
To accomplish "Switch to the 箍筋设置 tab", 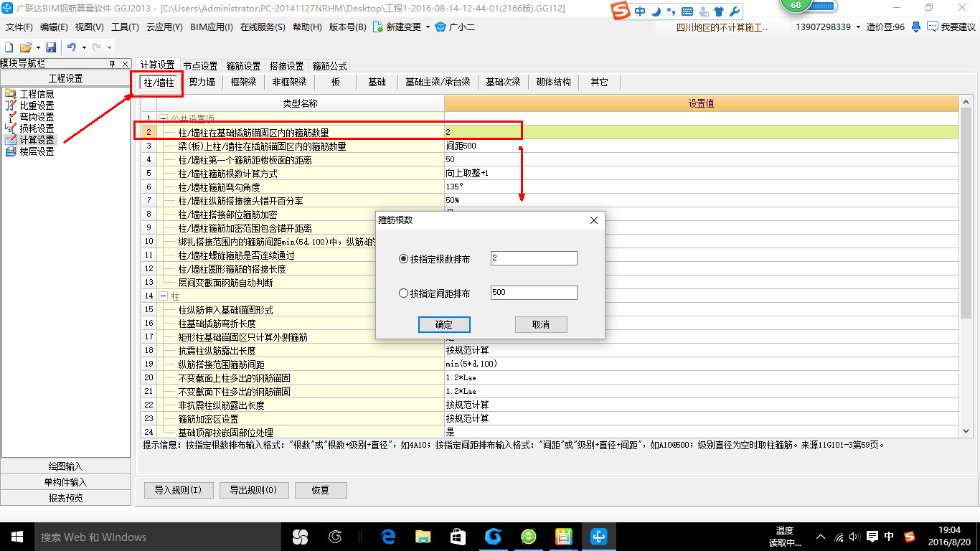I will (x=243, y=65).
